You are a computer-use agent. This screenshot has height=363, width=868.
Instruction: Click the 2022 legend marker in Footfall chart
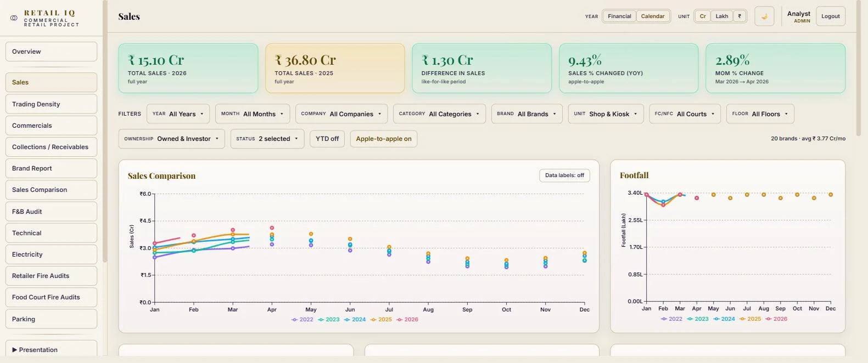pyautogui.click(x=664, y=319)
